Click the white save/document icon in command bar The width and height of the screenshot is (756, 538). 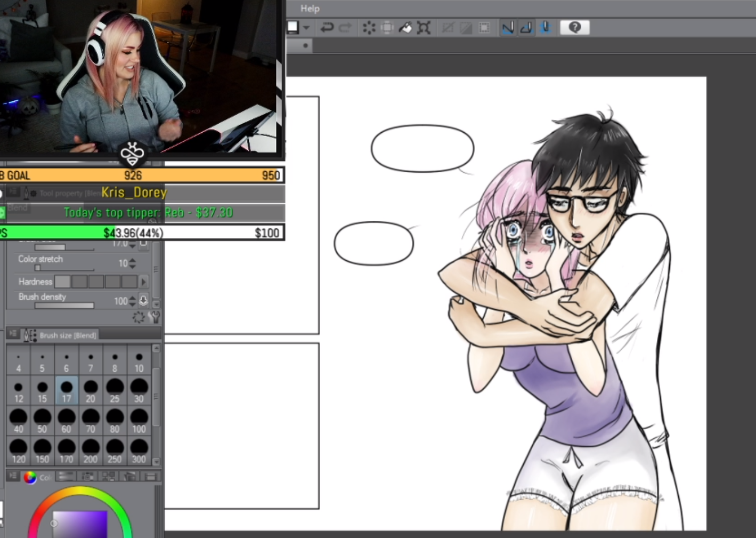(x=292, y=27)
